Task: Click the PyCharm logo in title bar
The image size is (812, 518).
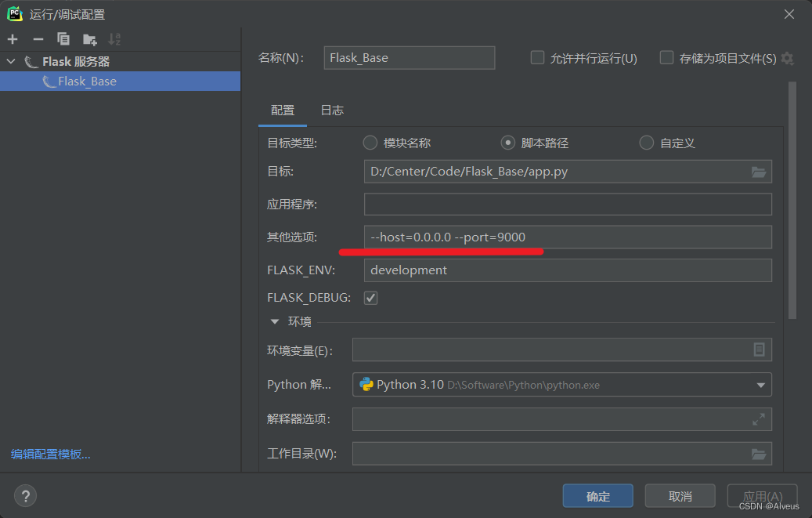Action: 15,14
